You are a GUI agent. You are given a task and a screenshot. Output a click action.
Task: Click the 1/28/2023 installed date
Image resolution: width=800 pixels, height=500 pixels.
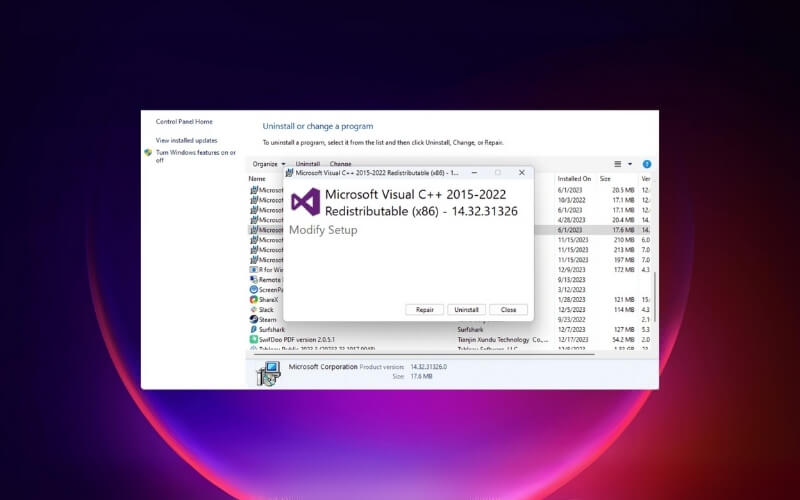tap(571, 299)
